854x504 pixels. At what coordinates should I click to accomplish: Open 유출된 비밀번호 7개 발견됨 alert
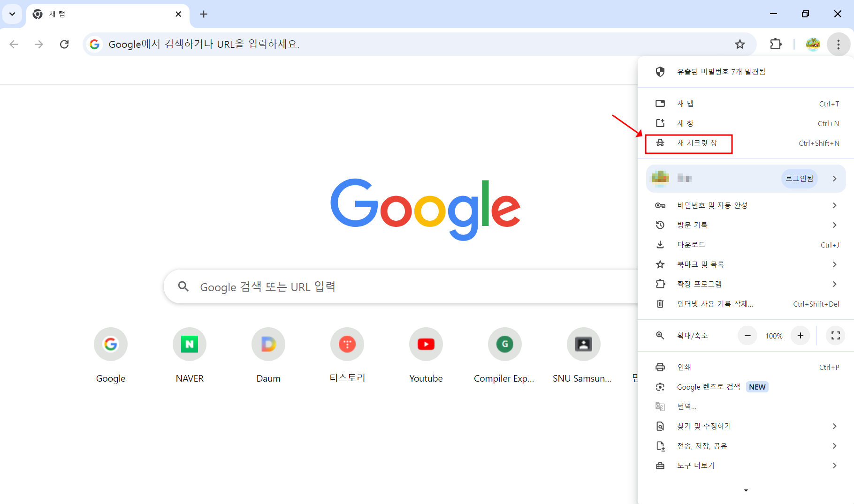pos(746,72)
